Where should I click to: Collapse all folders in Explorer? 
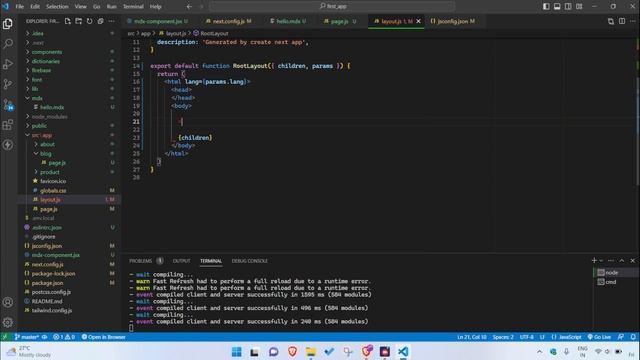100,21
